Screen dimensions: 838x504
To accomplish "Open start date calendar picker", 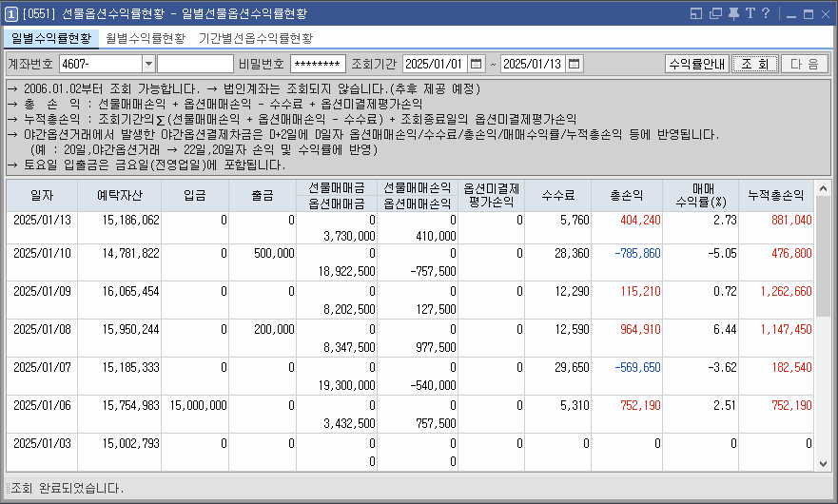I will 476,64.
